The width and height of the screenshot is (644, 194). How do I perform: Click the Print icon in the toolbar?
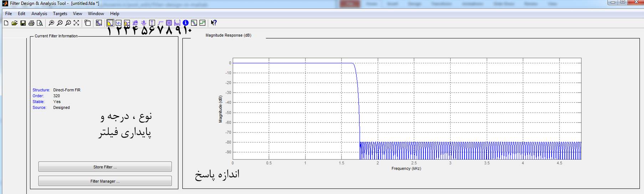[31, 23]
